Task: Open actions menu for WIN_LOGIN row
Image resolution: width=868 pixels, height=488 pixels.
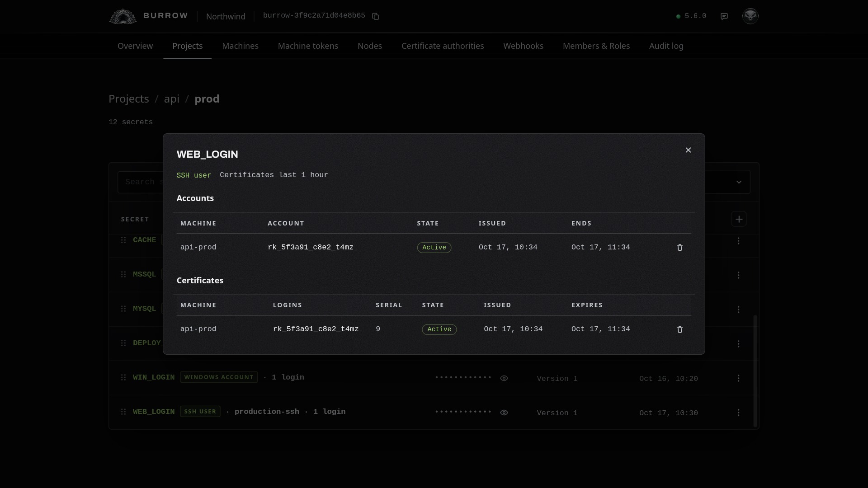Action: 738,378
